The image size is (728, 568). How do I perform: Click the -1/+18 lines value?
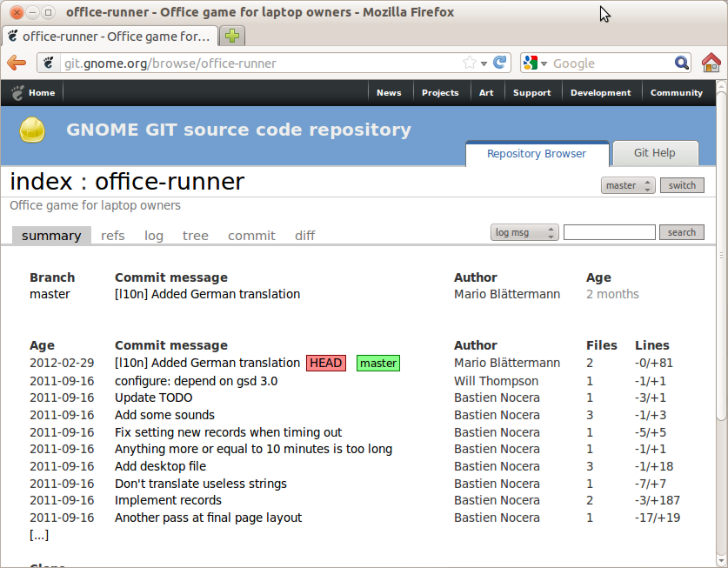point(654,466)
